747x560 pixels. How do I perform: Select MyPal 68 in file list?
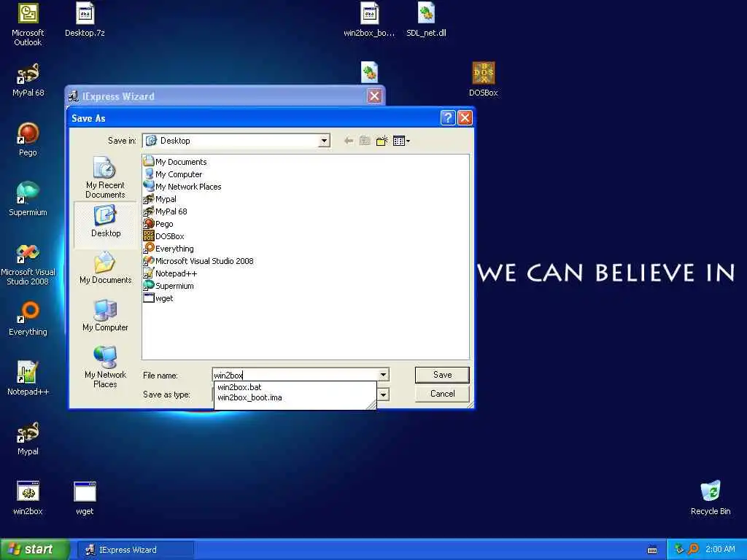click(x=166, y=211)
